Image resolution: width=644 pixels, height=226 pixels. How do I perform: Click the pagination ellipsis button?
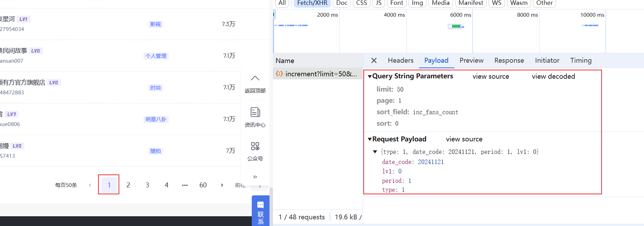point(185,185)
